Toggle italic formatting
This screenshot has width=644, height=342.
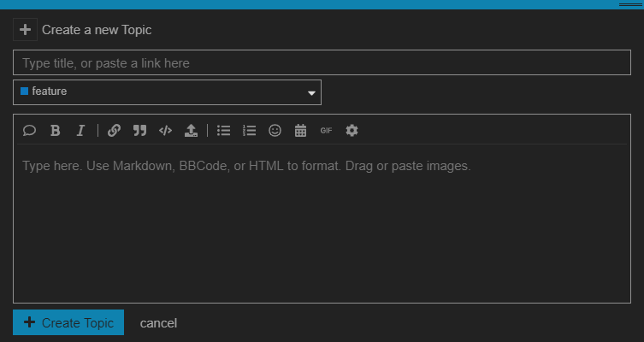[x=80, y=131]
